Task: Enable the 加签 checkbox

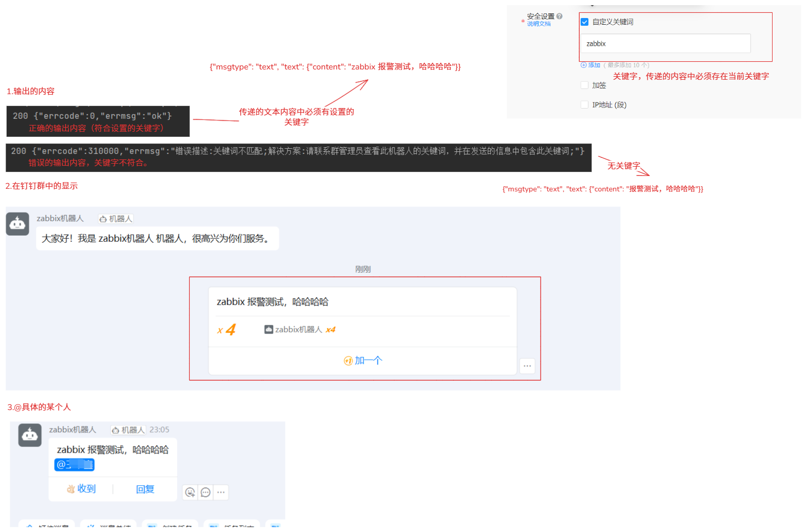Action: [584, 85]
